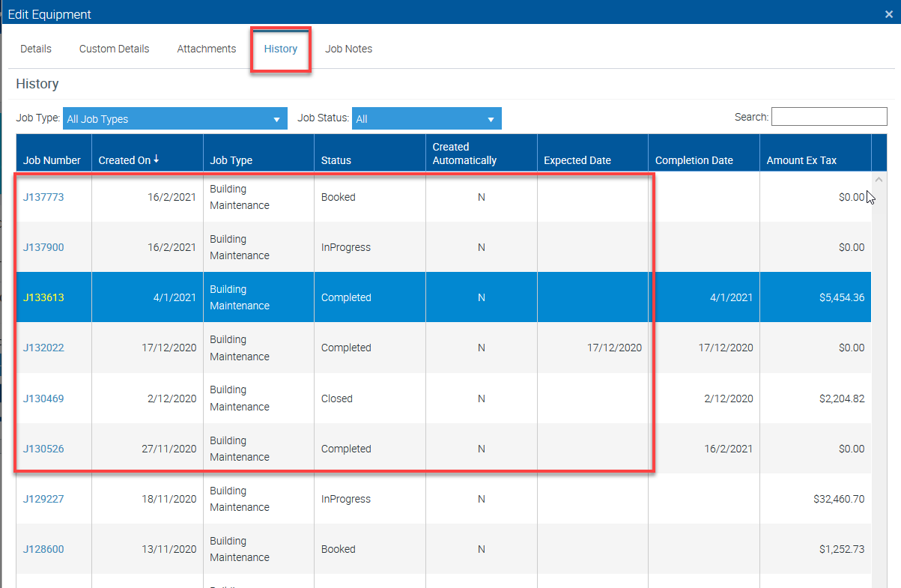Open the Job Notes tab

point(348,49)
